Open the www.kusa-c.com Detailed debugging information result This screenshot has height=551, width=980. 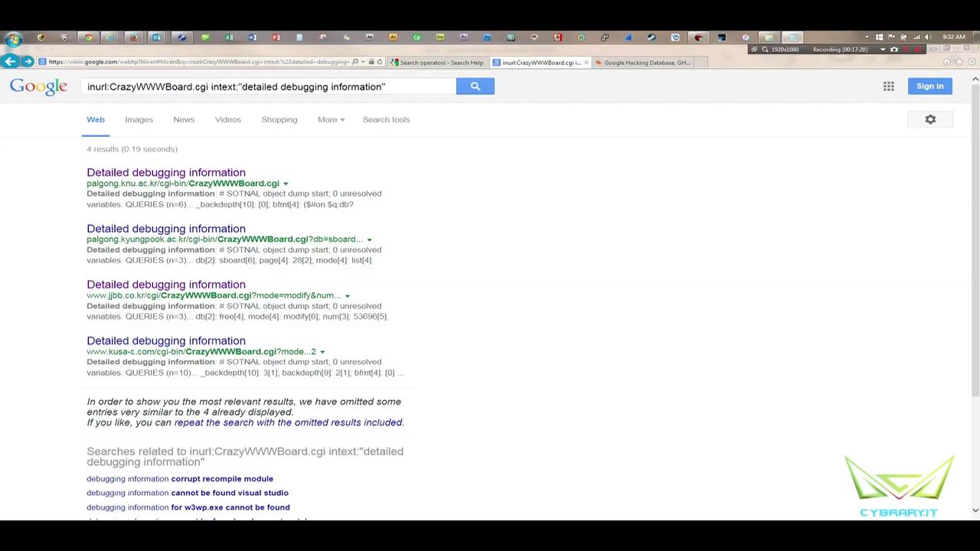pos(166,341)
